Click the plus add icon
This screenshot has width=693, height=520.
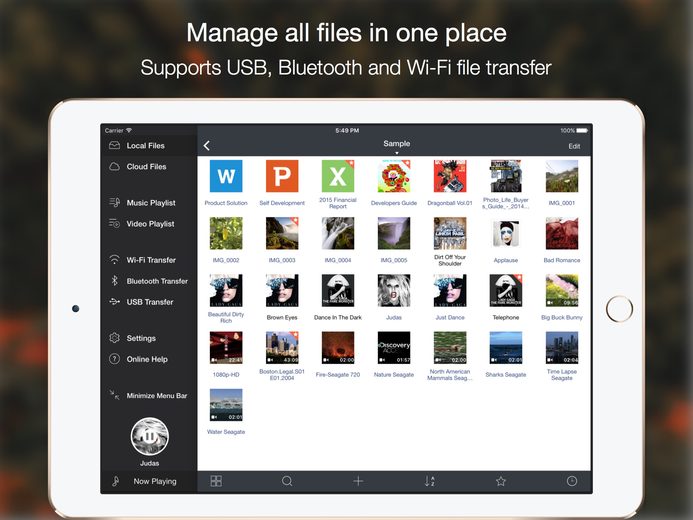pyautogui.click(x=358, y=481)
